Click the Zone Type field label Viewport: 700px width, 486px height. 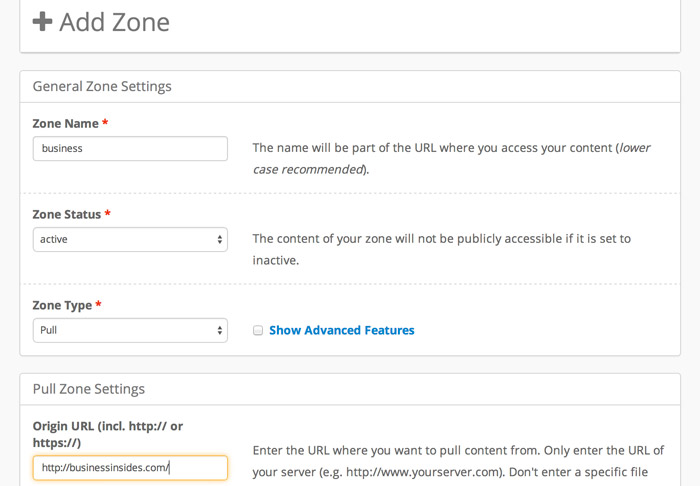pos(62,305)
